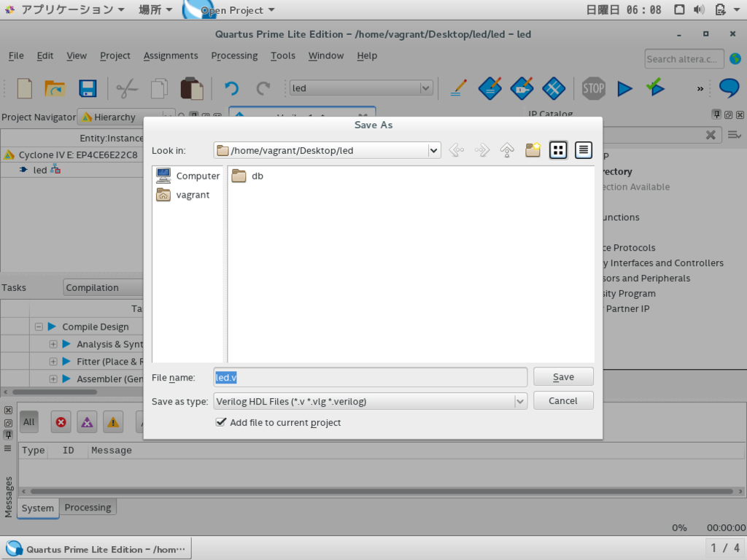747x560 pixels.
Task: Click the globe icon beside search box
Action: point(735,59)
